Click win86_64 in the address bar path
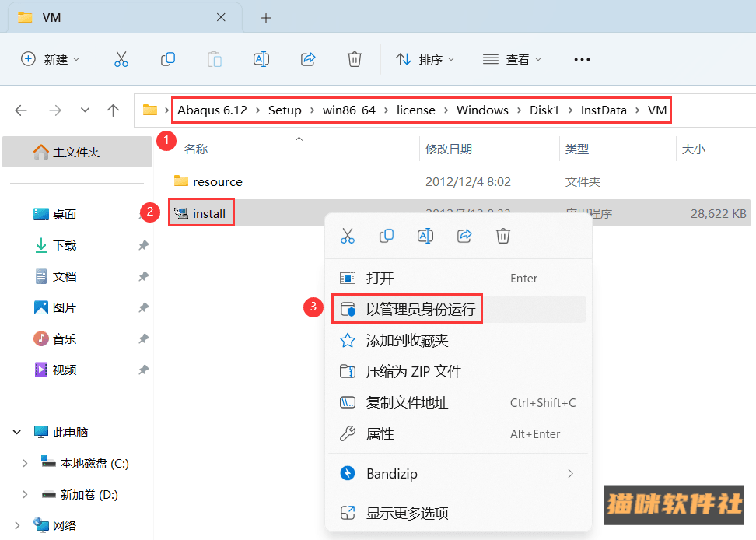756x540 pixels. click(349, 110)
